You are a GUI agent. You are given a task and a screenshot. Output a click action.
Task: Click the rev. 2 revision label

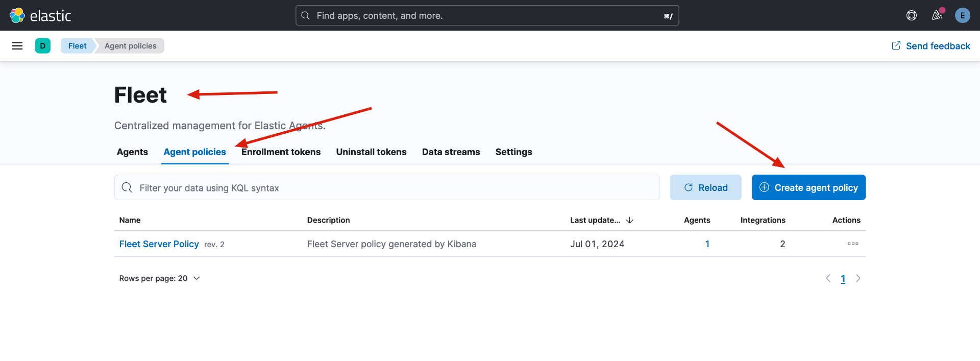click(x=214, y=245)
